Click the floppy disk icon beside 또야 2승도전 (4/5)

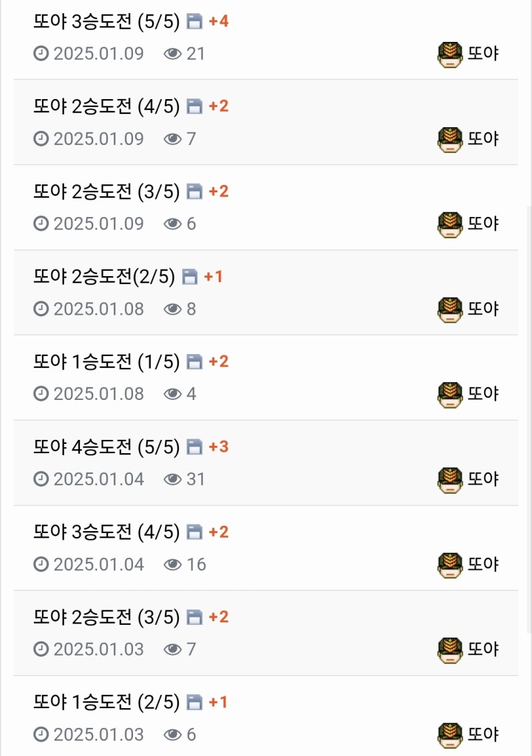pos(194,106)
